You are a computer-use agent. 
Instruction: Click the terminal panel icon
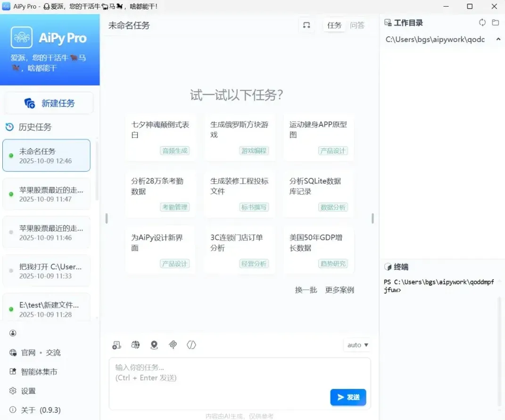388,267
